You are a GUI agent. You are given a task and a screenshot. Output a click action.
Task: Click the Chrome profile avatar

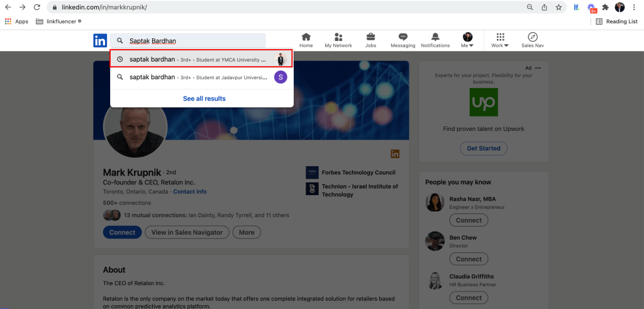click(619, 7)
